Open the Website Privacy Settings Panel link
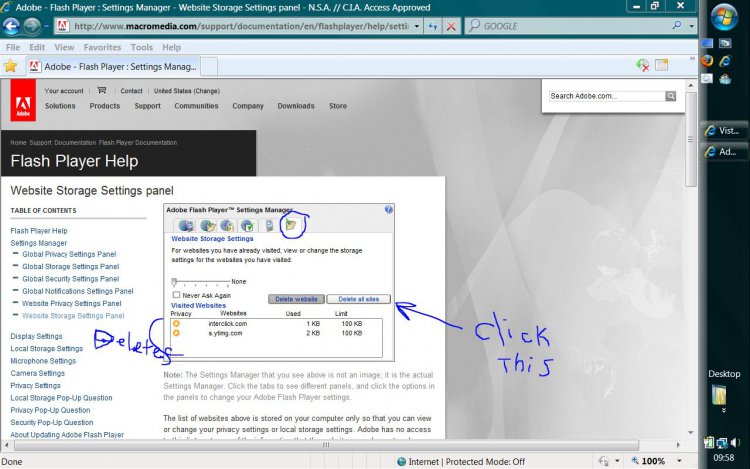750x469 pixels. tap(72, 303)
